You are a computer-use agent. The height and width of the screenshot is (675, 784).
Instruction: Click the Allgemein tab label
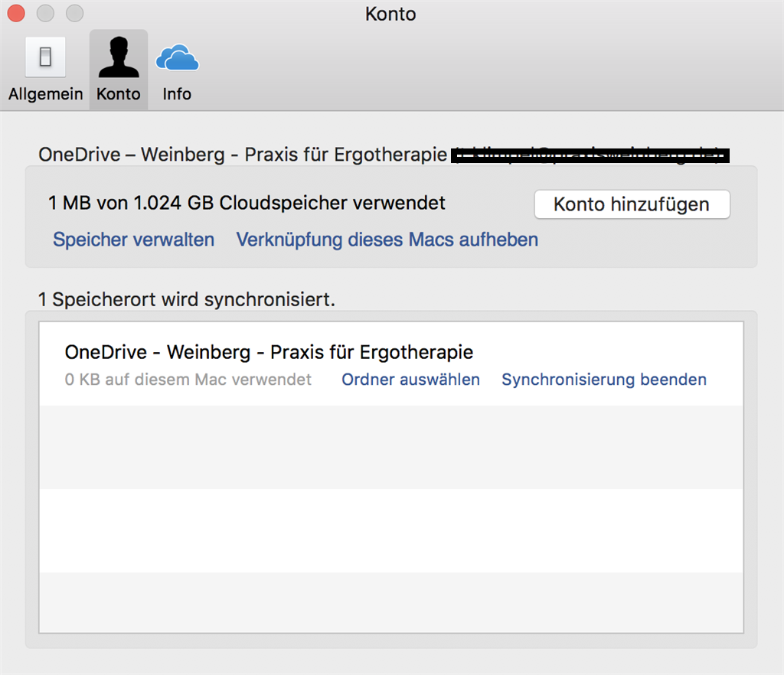(45, 94)
